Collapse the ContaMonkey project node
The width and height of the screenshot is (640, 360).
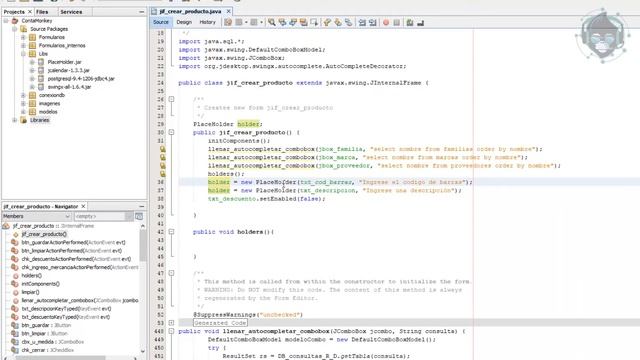click(6, 20)
